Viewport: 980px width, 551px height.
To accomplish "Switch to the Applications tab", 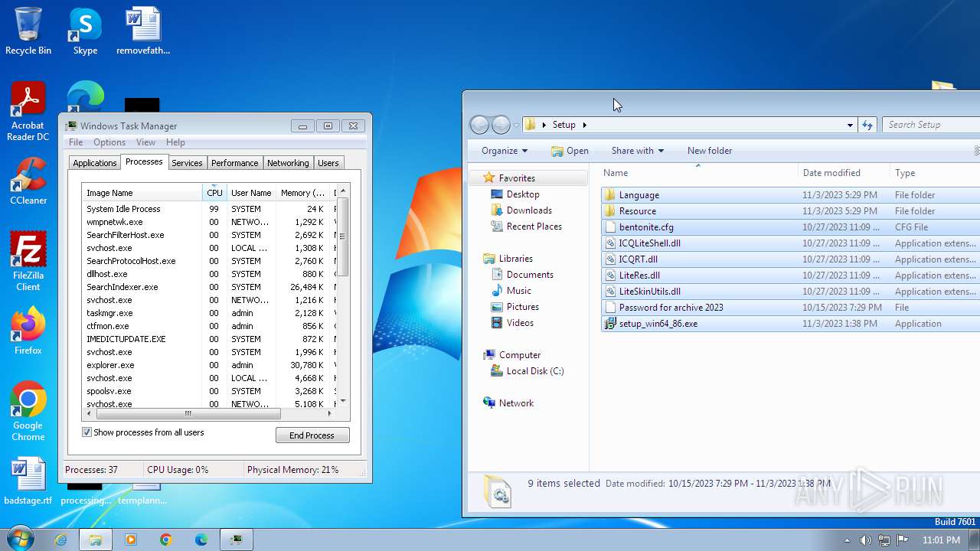I will pos(95,163).
